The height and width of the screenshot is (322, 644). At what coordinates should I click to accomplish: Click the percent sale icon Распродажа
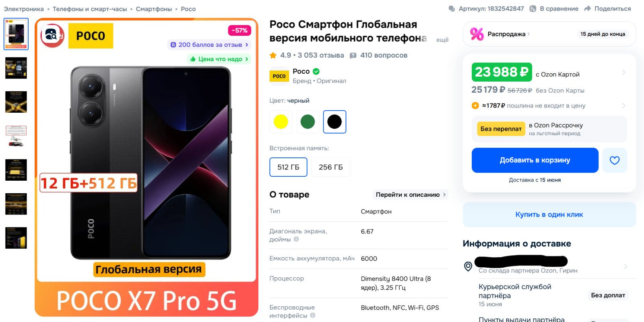click(x=477, y=34)
